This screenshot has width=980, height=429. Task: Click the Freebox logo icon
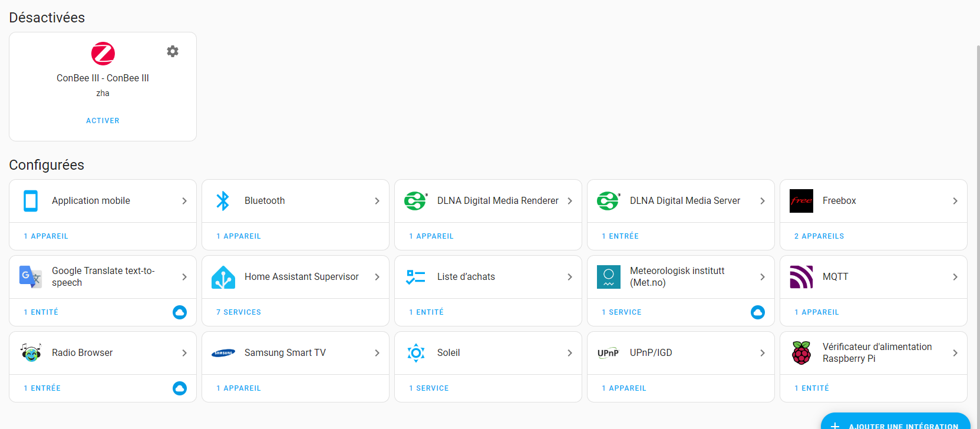(x=801, y=201)
